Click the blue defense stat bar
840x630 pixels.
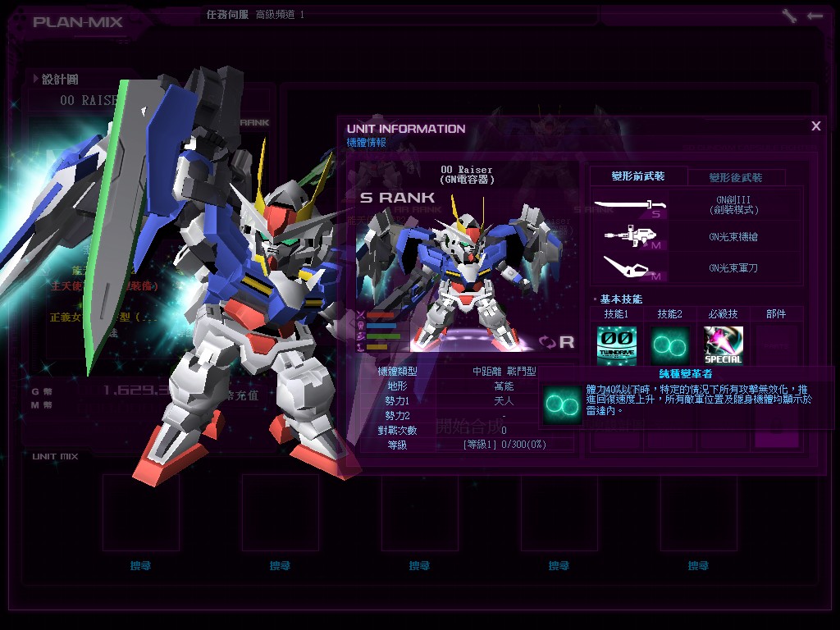point(381,326)
